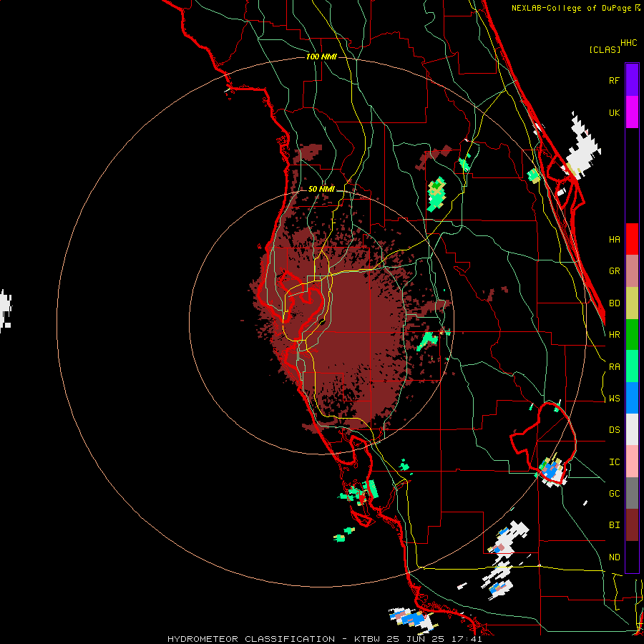Viewport: 644px width, 644px height.
Task: Click the olive-yellow BD legend swatch
Action: [632, 303]
